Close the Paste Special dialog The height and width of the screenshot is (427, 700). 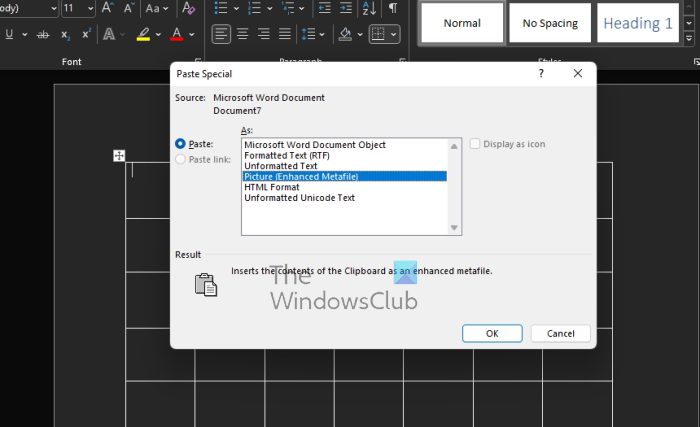(578, 73)
